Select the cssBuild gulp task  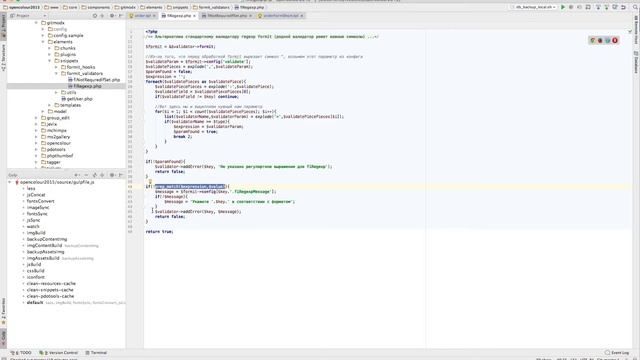pos(36,271)
